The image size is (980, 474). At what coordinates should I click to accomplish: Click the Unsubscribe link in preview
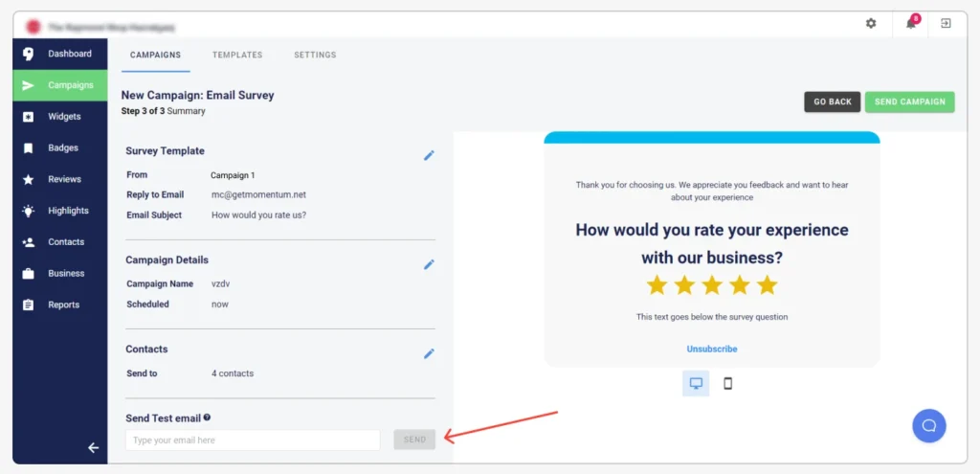point(711,349)
